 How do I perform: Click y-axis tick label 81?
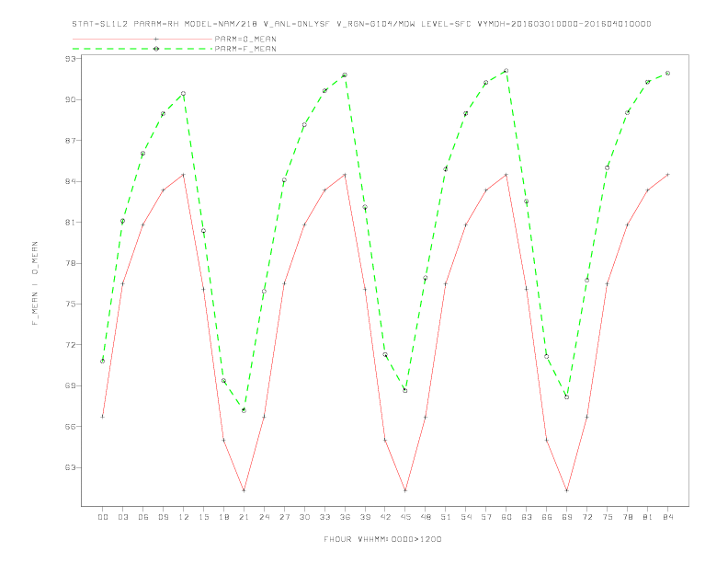(x=71, y=222)
